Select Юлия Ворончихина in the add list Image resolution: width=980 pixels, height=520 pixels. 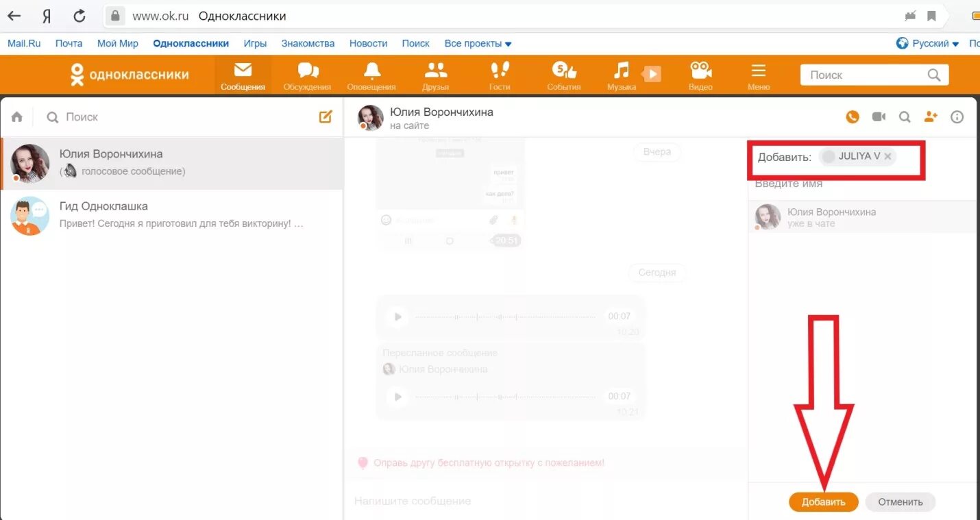point(862,217)
